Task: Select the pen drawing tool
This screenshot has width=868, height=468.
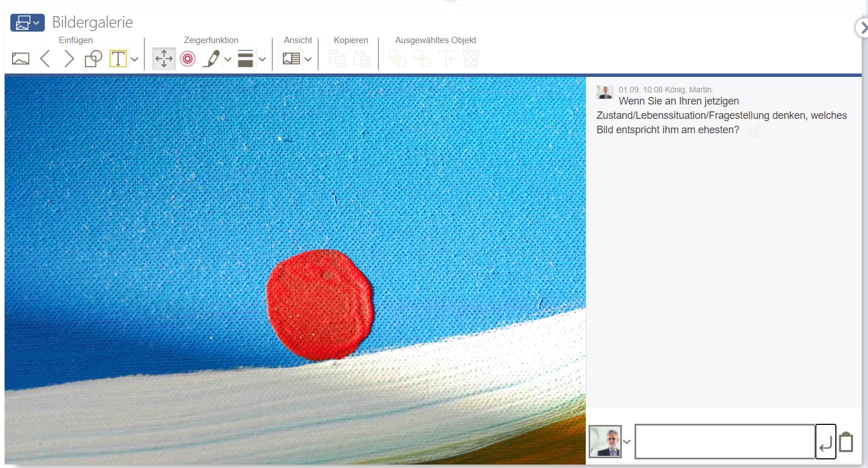Action: [211, 59]
